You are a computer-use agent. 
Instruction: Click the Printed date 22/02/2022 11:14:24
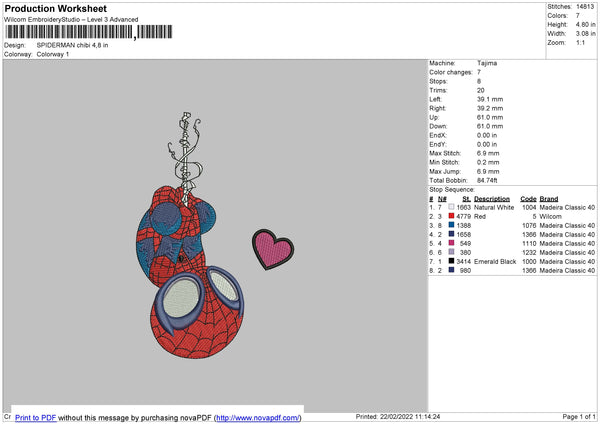click(x=410, y=416)
